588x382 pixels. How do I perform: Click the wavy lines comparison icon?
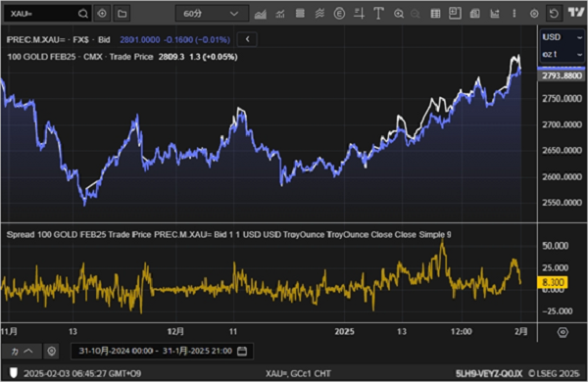point(319,14)
